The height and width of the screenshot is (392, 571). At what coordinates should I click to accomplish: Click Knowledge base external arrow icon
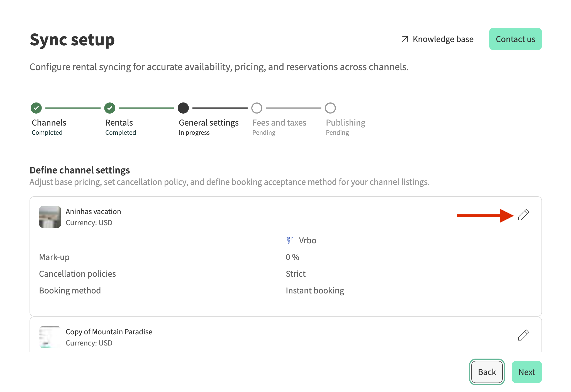tap(405, 39)
